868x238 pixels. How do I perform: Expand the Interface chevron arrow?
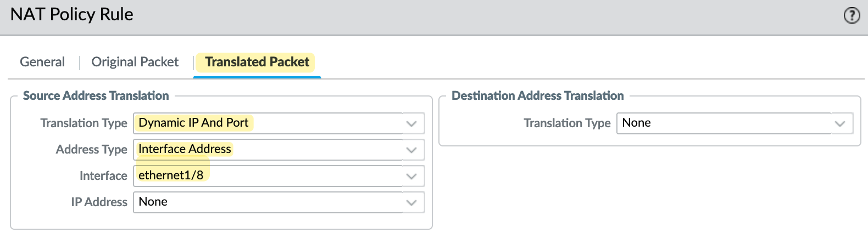click(411, 176)
